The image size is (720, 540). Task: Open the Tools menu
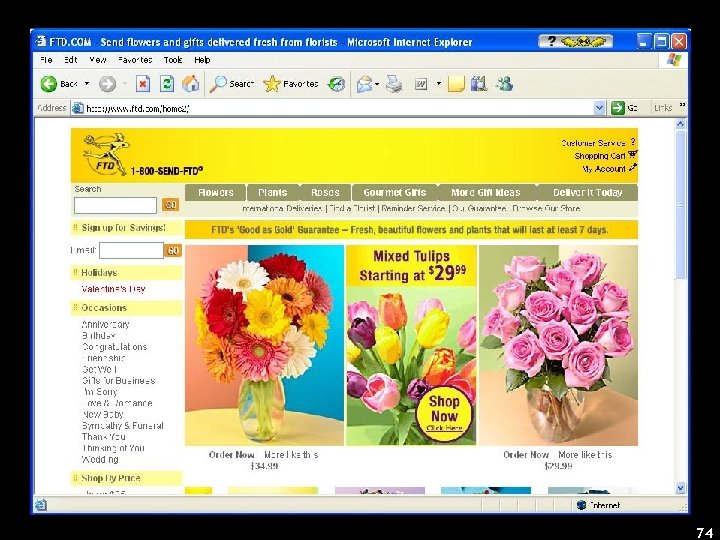coord(173,60)
